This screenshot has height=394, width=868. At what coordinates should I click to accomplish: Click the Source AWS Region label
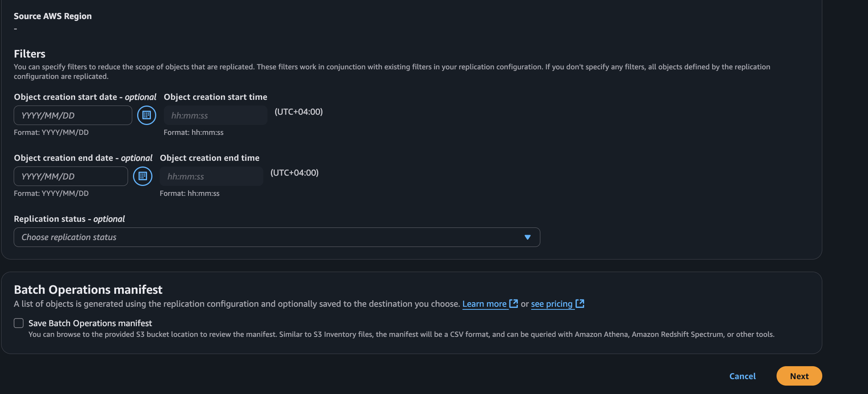53,16
